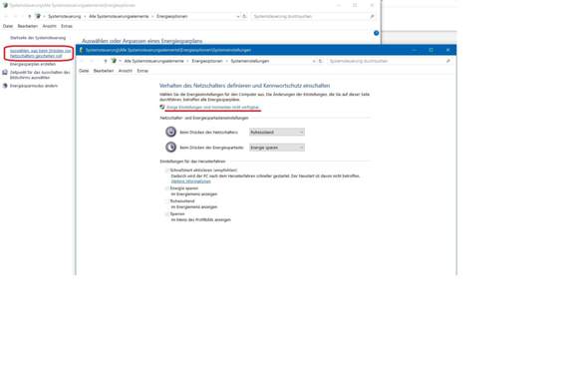Toggle the Sperren checkbox
588x367 pixels.
pyautogui.click(x=166, y=213)
